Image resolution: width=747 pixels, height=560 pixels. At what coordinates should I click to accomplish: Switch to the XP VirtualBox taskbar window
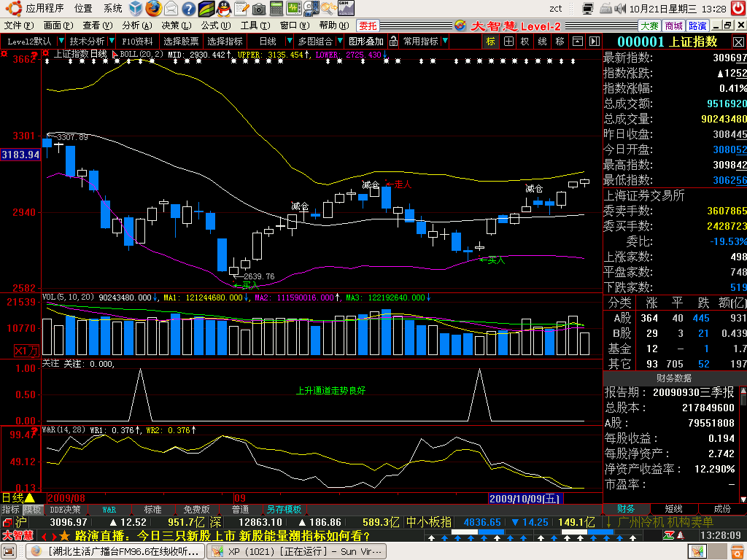pyautogui.click(x=298, y=551)
